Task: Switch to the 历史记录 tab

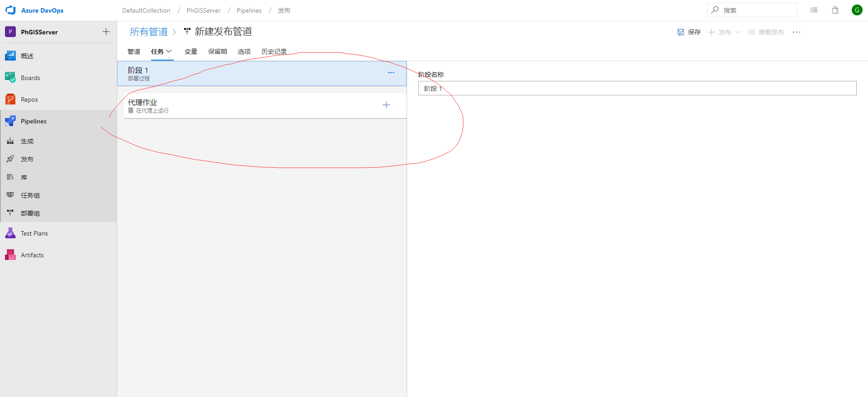Action: pyautogui.click(x=274, y=52)
